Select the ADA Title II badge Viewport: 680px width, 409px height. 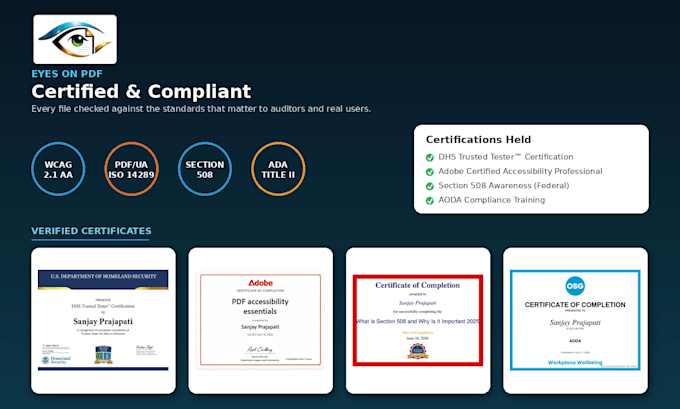pos(278,169)
